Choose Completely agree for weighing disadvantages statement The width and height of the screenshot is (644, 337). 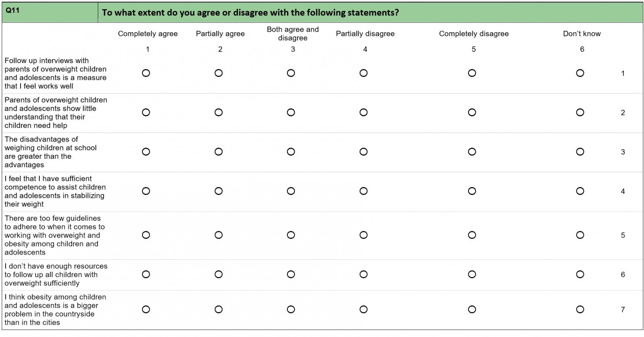point(146,152)
